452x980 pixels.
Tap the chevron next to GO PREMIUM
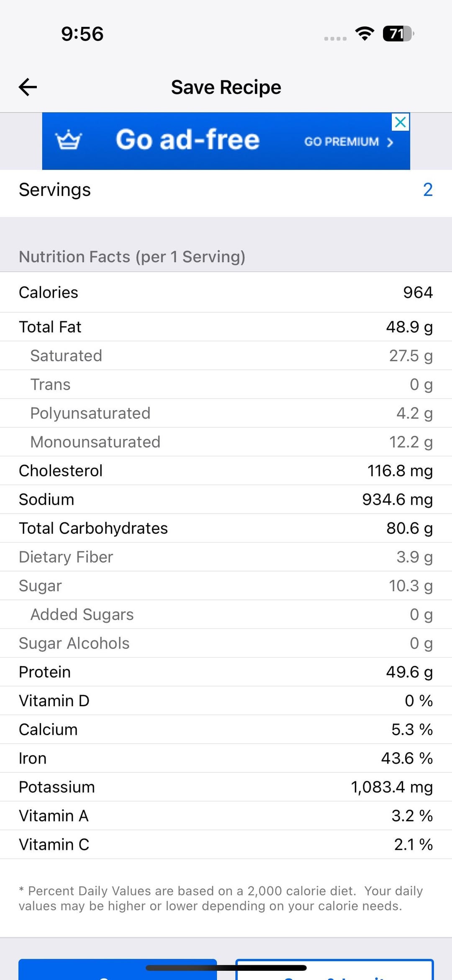point(390,143)
